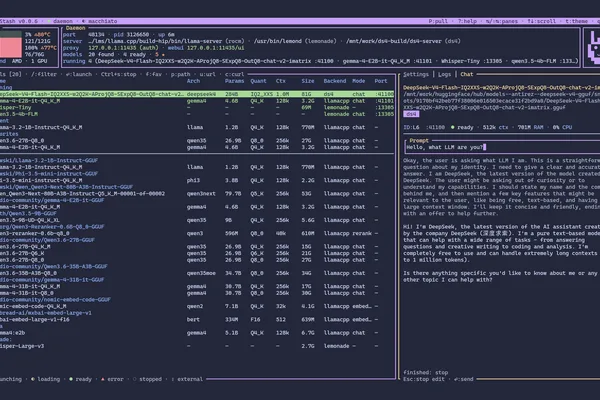Click 'pid 3126650' in the Daemon panel
This screenshot has width=600, height=400.
click(131, 34)
